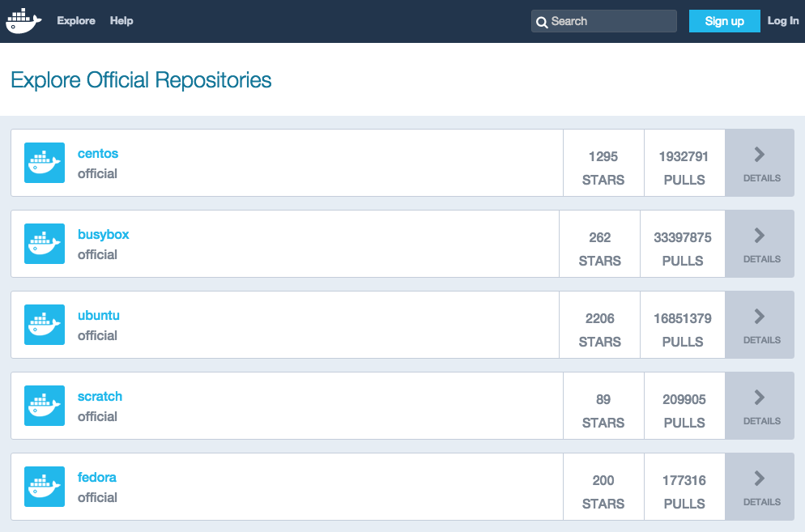Open the centos repository link
The width and height of the screenshot is (805, 532).
[98, 154]
